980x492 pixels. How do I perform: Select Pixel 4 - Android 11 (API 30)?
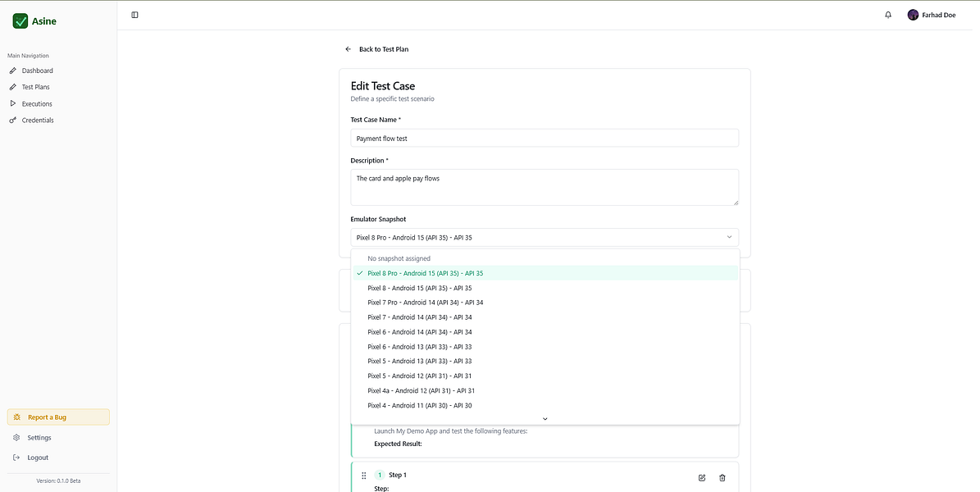click(545, 405)
